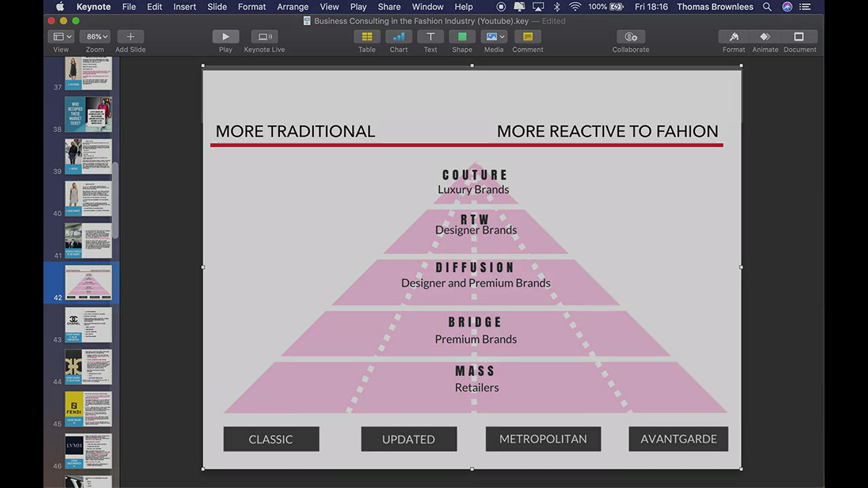Open the Play menu in menu bar
Image resolution: width=868 pixels, height=488 pixels.
[358, 7]
